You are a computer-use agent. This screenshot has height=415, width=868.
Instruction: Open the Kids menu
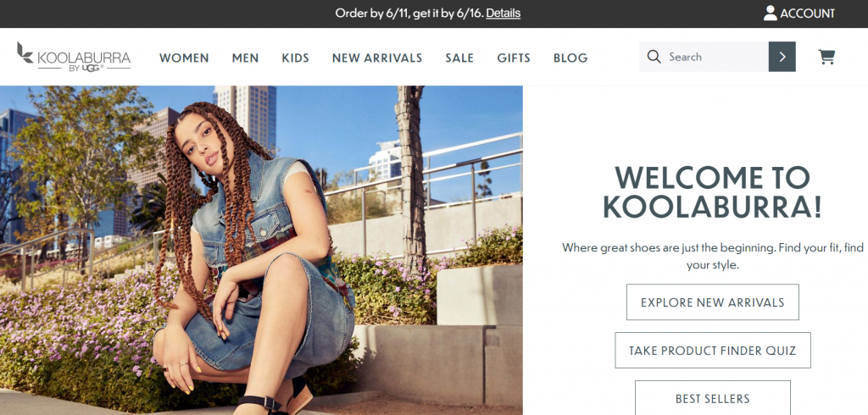pos(295,58)
